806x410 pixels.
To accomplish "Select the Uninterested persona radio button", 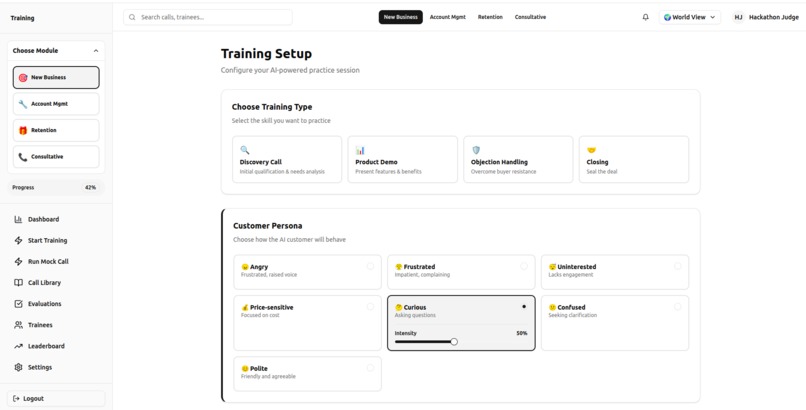I will [677, 266].
